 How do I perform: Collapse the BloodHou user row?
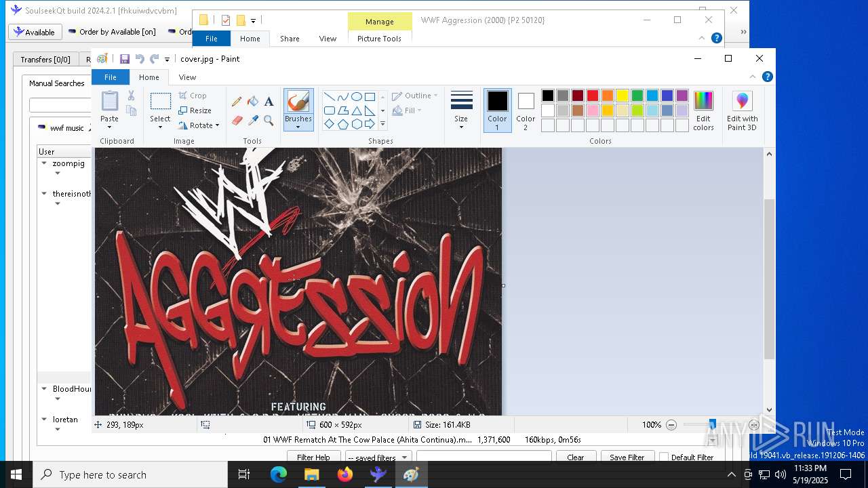coord(44,389)
